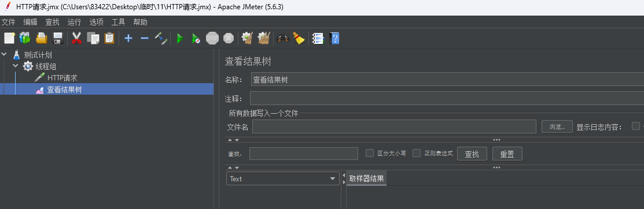Click the pink icon next to 查看结果树 in the tree

point(40,90)
